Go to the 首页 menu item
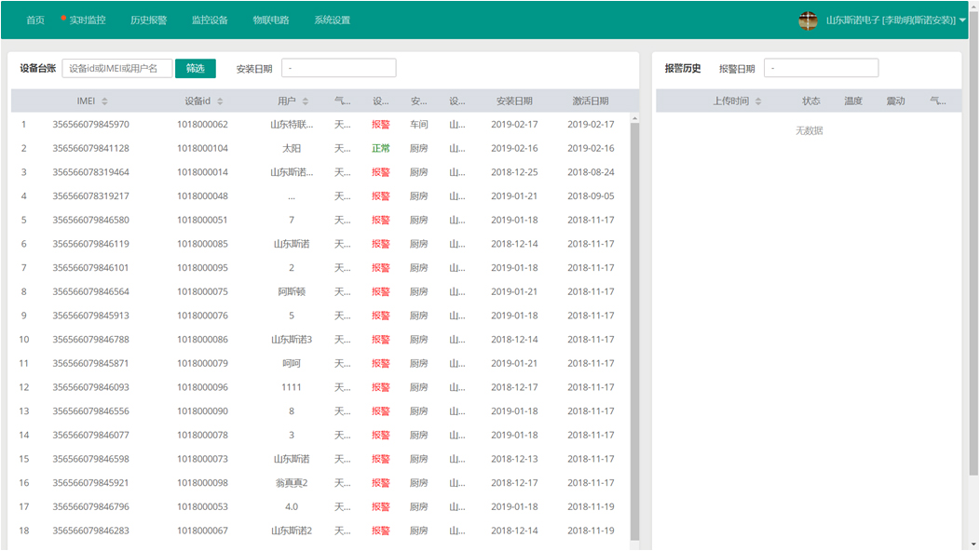The height and width of the screenshot is (551, 980). point(35,20)
